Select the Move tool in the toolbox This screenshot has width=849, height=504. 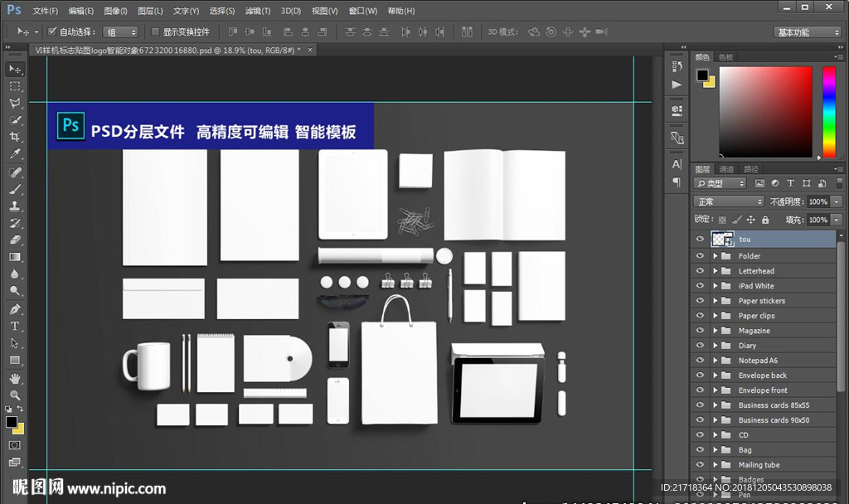pos(15,69)
